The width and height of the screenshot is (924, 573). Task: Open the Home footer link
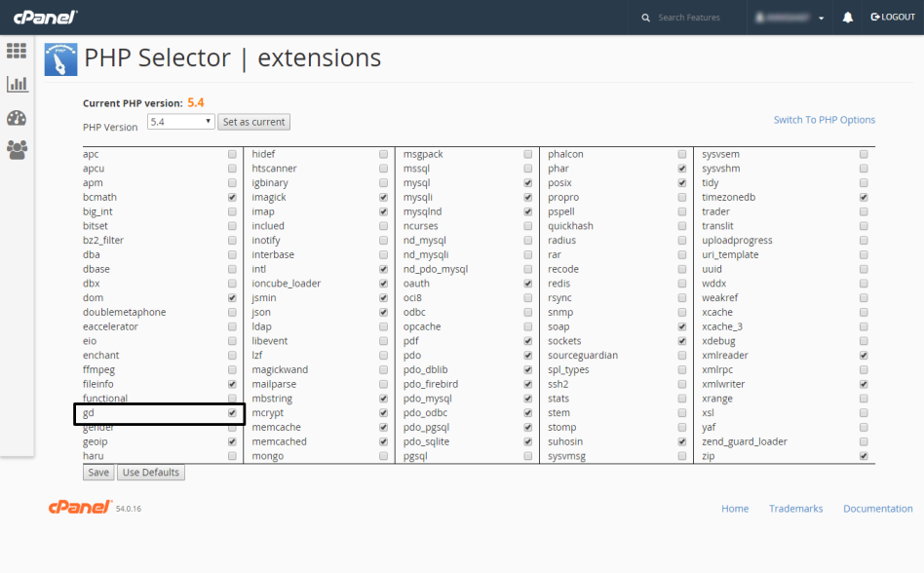[x=735, y=509]
